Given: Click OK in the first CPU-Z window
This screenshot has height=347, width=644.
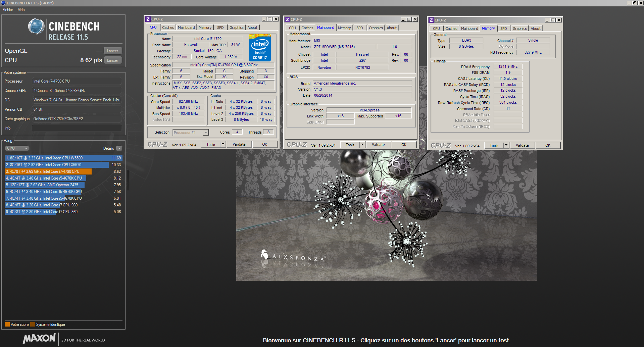Looking at the screenshot, I should point(264,144).
